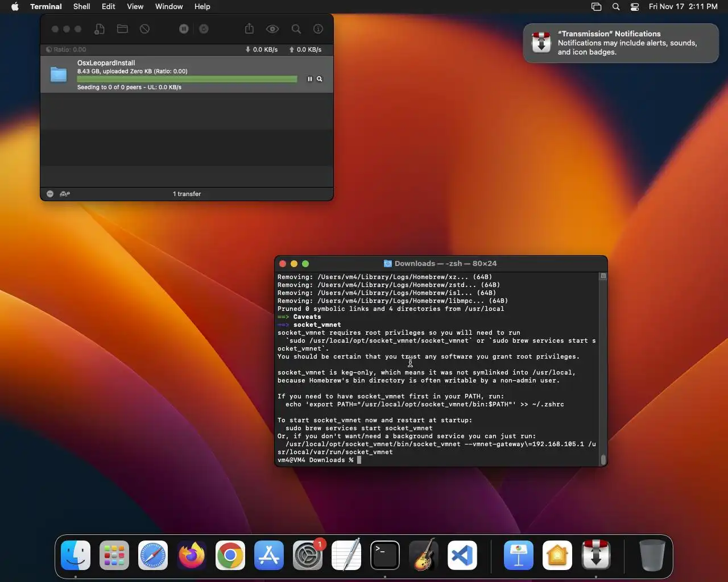Viewport: 728px width, 582px height.
Task: Click the Terminal window title 'Downloads — -zsh — 80×24'
Action: pos(445,264)
